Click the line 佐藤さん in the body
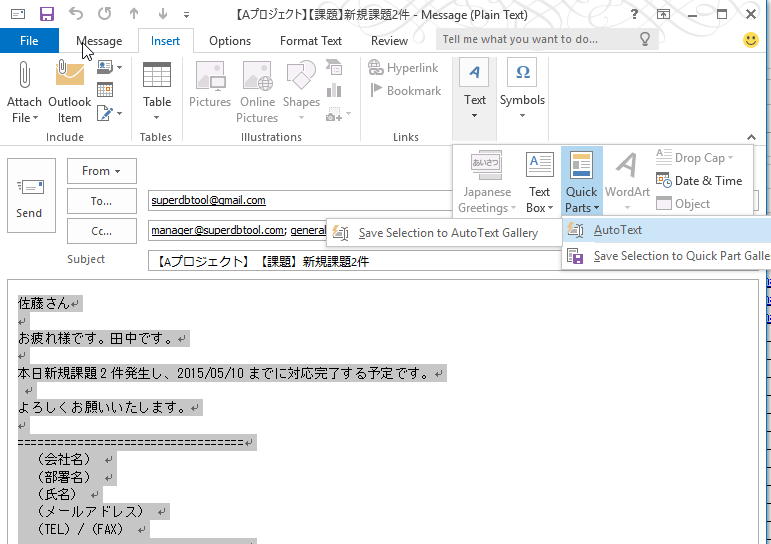 [44, 303]
